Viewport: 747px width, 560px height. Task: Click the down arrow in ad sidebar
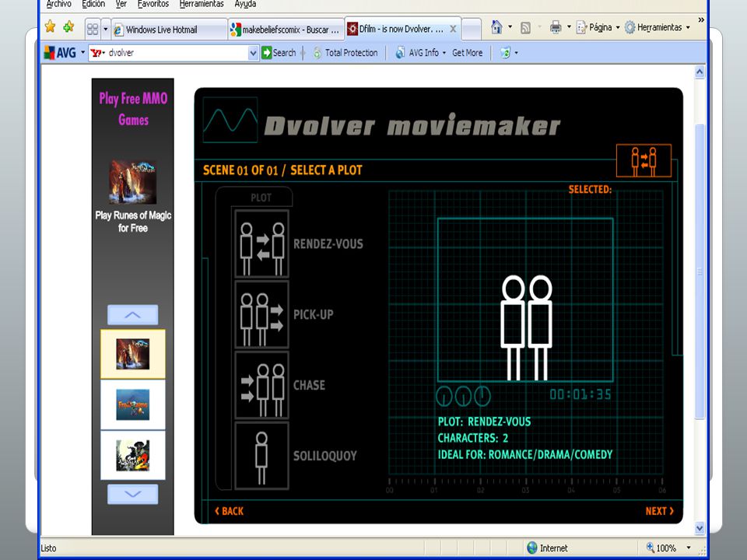133,494
